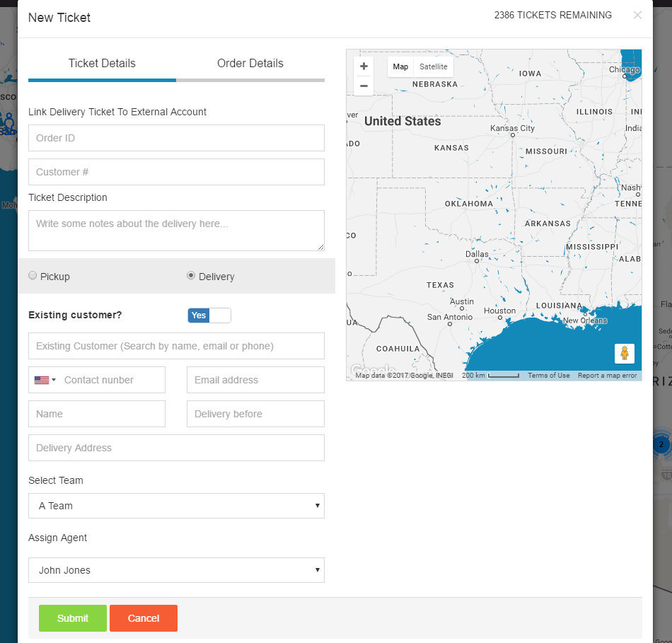Click the Map view label on the map
The width and height of the screenshot is (672, 643).
point(400,66)
